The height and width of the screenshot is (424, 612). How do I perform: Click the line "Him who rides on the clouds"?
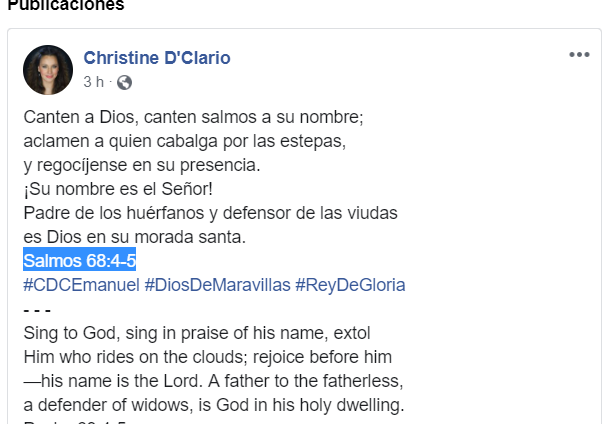(x=207, y=357)
